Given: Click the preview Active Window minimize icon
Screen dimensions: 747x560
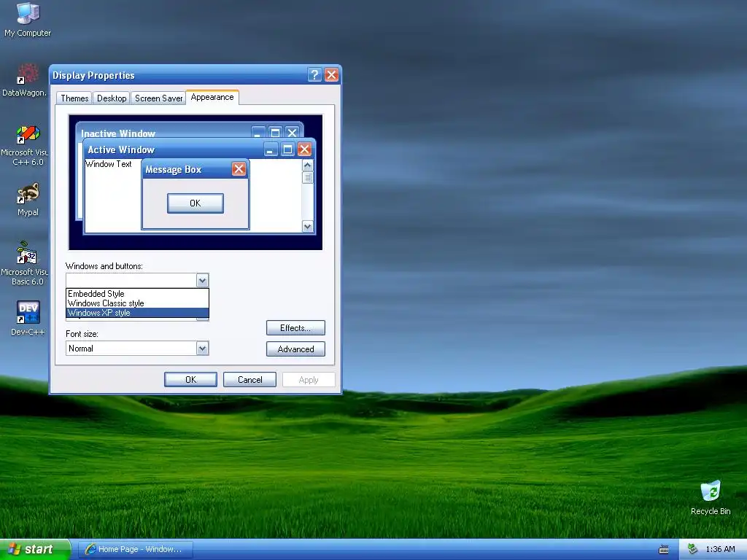Looking at the screenshot, I should pos(271,149).
